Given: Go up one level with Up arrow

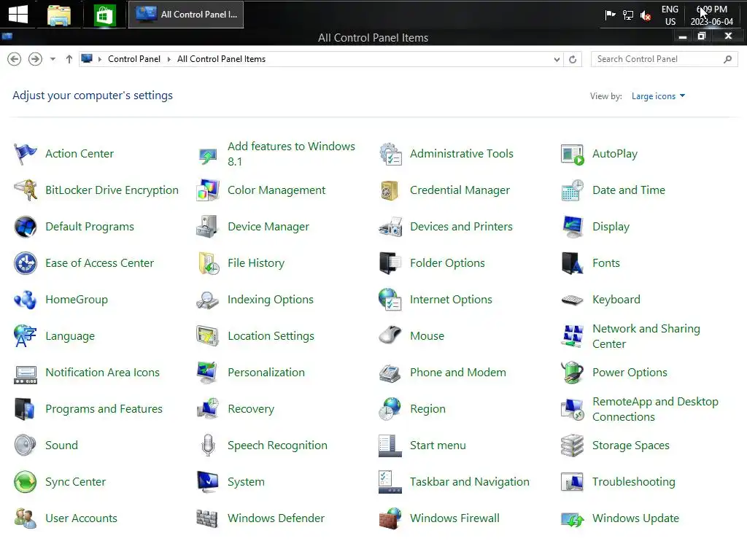Looking at the screenshot, I should coord(69,59).
